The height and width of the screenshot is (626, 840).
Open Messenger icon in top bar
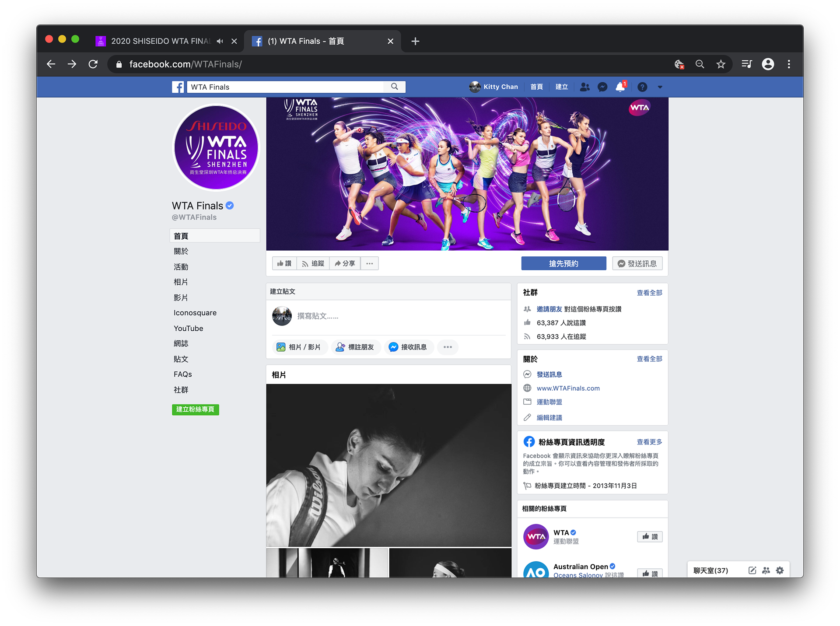[602, 87]
